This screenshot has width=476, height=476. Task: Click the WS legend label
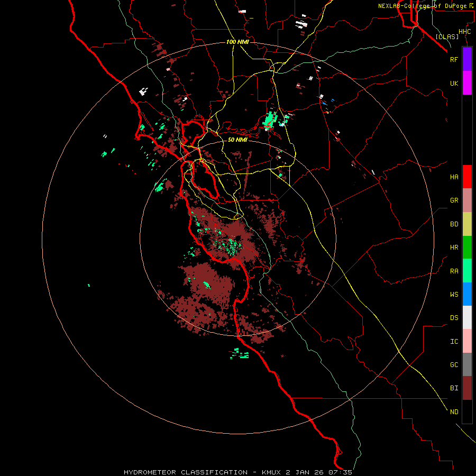click(x=454, y=295)
